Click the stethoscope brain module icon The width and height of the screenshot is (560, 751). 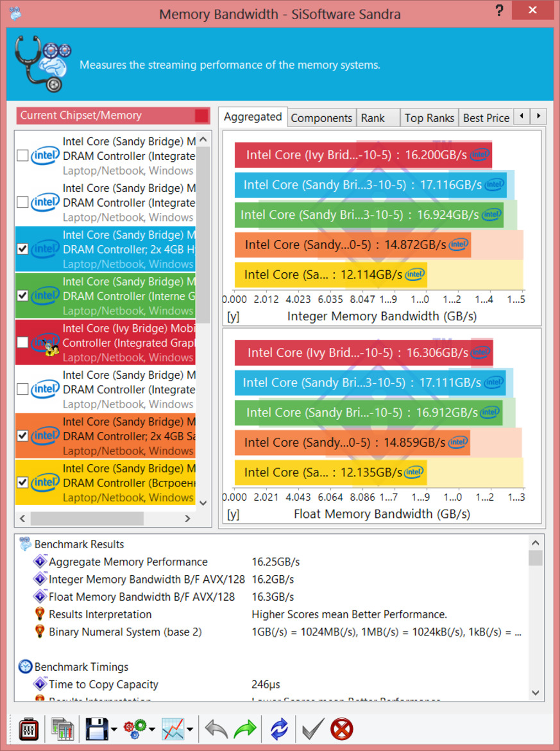tap(42, 64)
